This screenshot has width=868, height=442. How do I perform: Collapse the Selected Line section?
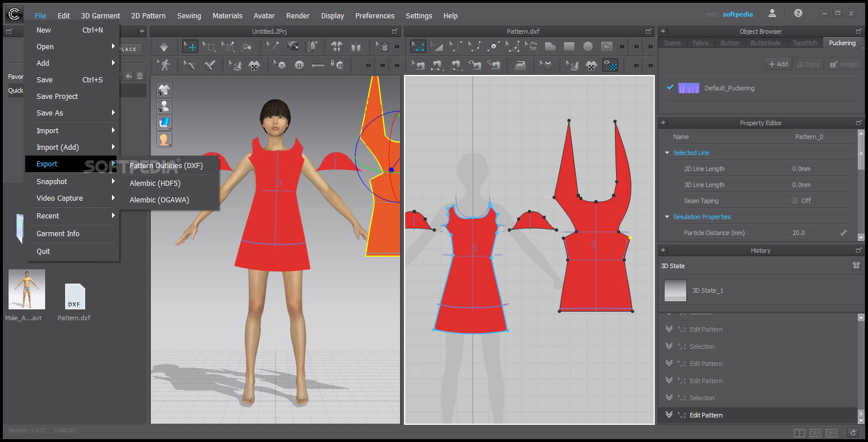(x=667, y=153)
